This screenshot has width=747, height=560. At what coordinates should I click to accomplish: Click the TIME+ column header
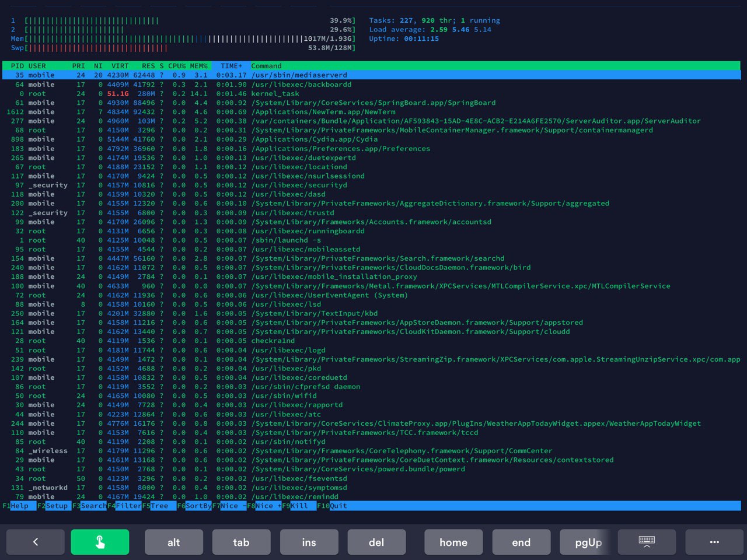click(x=231, y=66)
